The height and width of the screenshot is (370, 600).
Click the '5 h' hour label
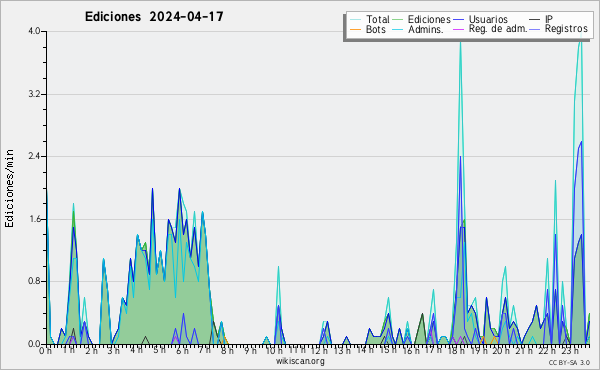160,350
